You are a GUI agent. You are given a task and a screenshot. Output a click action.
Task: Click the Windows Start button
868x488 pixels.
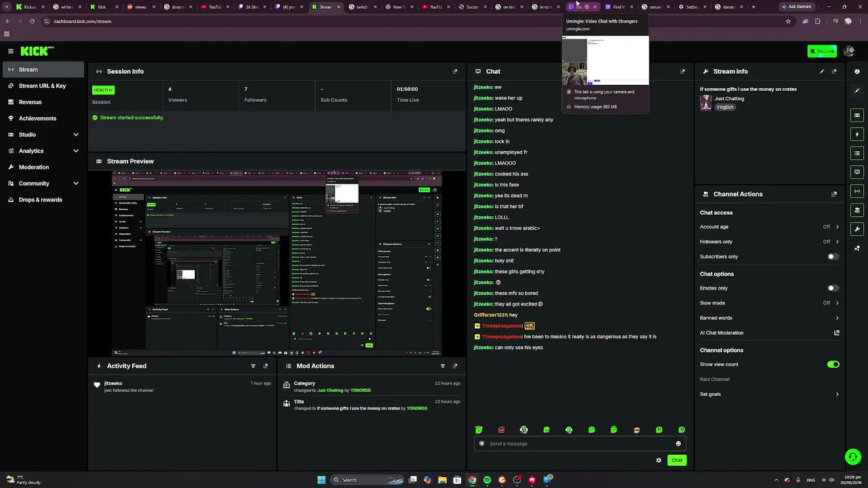(321, 480)
